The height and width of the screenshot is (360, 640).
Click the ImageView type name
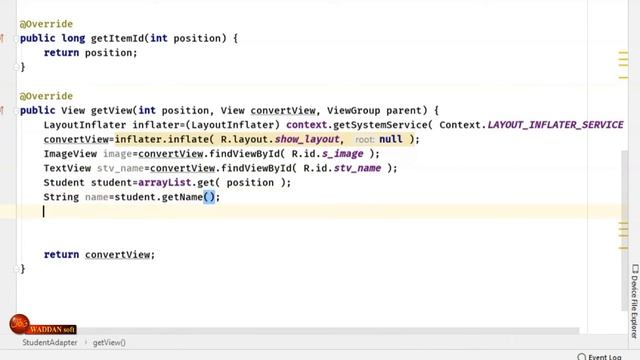click(x=70, y=153)
